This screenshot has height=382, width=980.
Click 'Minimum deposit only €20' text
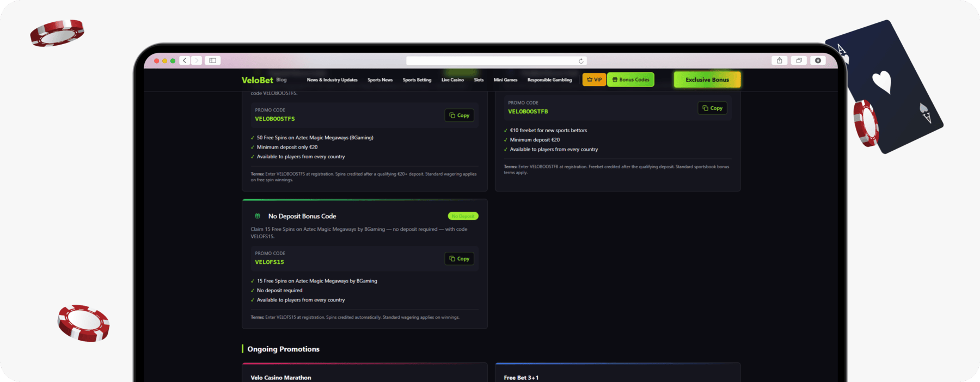(x=287, y=147)
